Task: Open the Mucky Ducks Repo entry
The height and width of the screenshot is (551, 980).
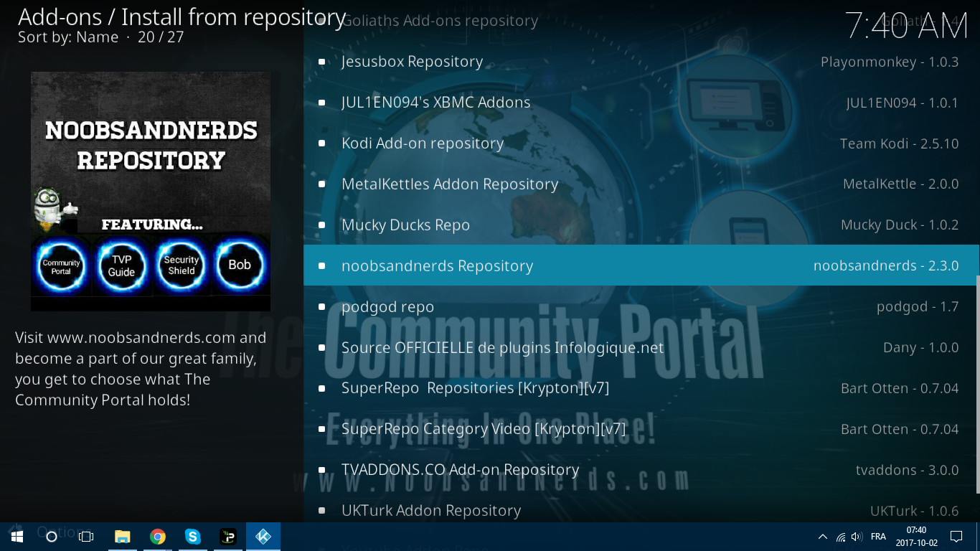Action: [x=405, y=225]
